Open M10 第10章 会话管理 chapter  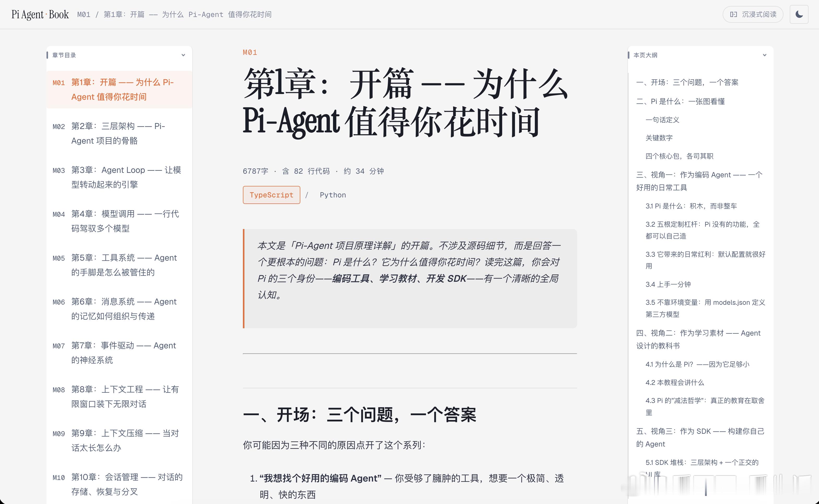tap(119, 484)
